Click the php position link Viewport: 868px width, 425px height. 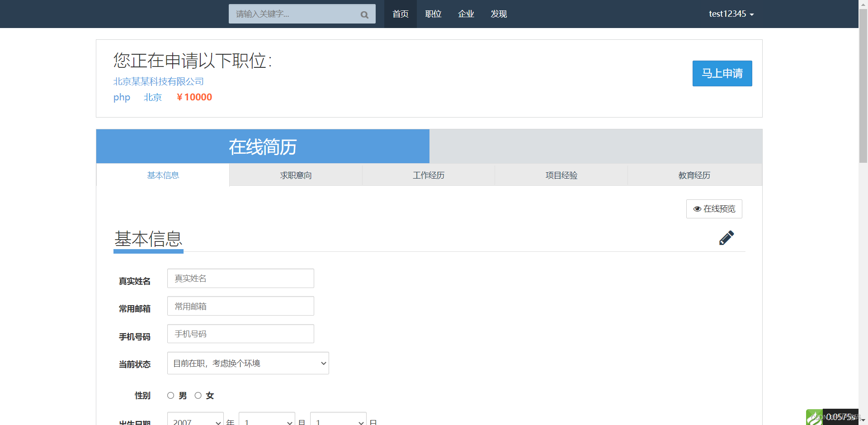click(122, 97)
